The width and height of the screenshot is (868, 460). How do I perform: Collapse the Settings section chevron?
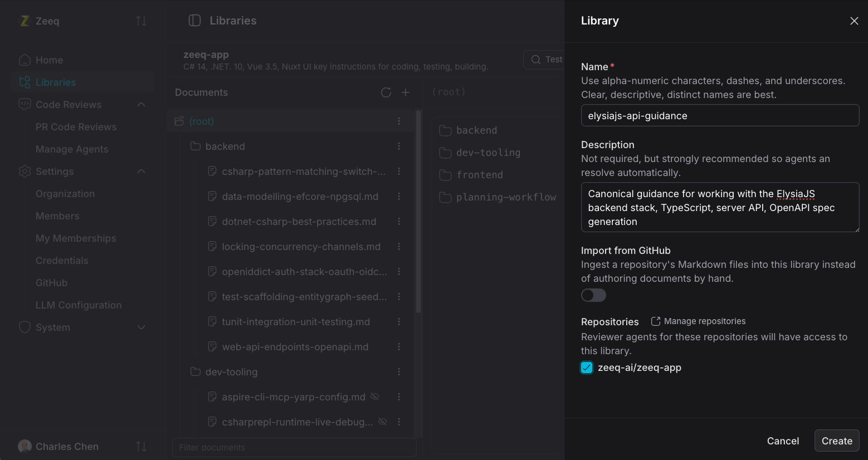point(141,172)
